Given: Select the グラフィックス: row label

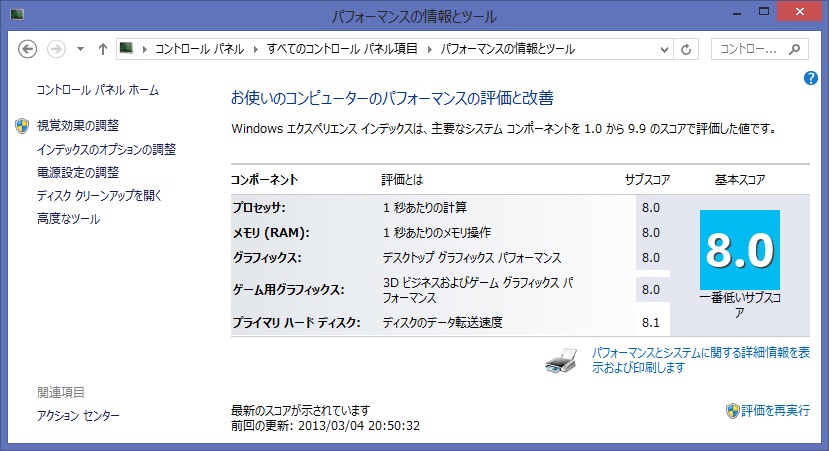Looking at the screenshot, I should coord(267,257).
